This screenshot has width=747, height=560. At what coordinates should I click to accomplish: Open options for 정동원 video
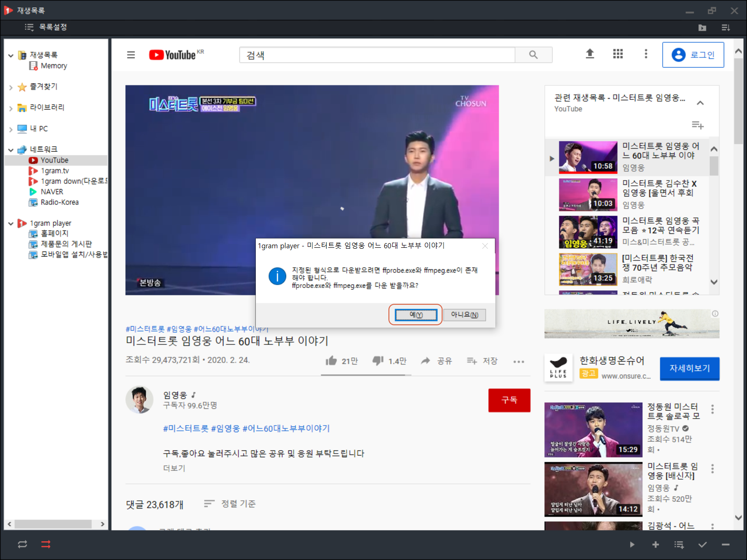pyautogui.click(x=712, y=409)
